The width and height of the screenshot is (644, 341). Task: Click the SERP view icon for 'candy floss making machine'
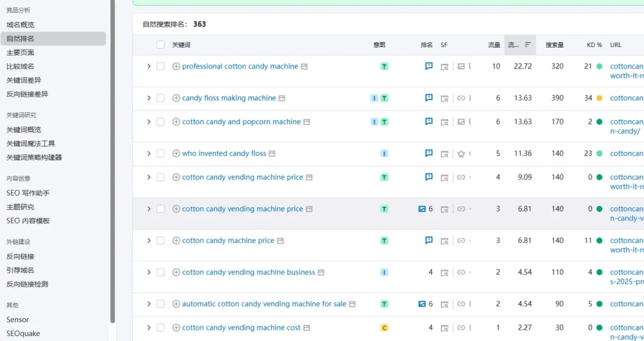click(445, 98)
